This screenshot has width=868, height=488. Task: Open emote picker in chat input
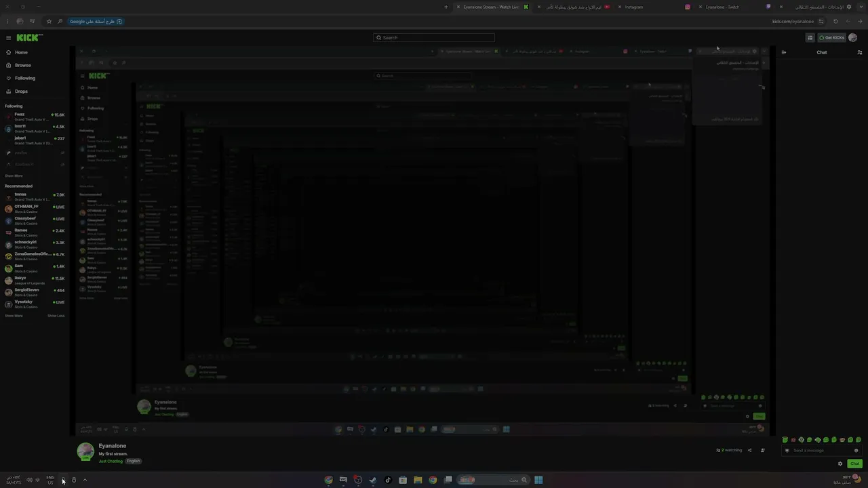point(856,451)
